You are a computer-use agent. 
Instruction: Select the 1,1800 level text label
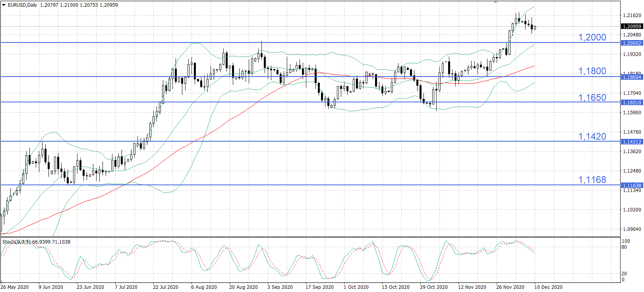[592, 71]
